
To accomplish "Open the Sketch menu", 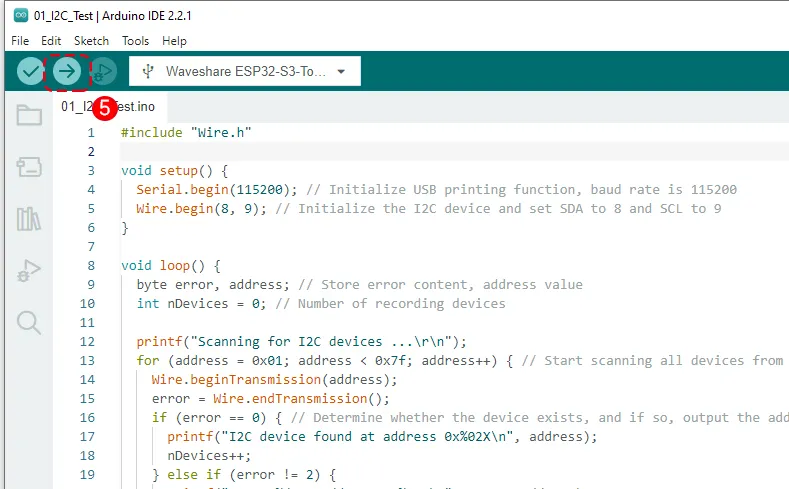I will (x=91, y=41).
